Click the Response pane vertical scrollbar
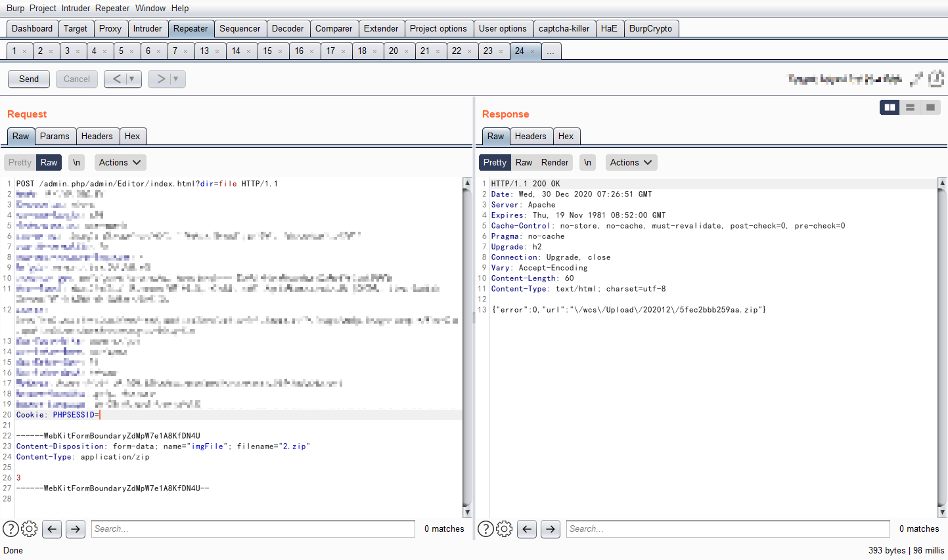Screen dimensions: 948x560 [942, 347]
